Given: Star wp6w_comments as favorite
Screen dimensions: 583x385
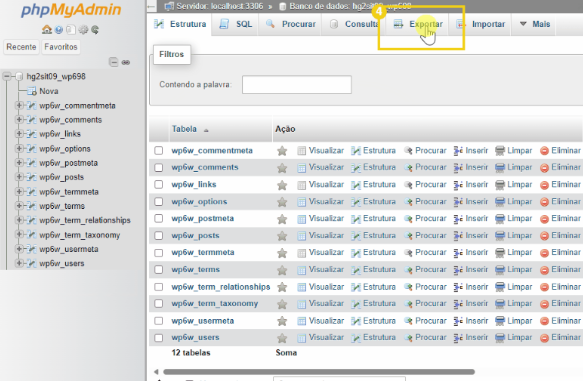Looking at the screenshot, I should click(282, 168).
